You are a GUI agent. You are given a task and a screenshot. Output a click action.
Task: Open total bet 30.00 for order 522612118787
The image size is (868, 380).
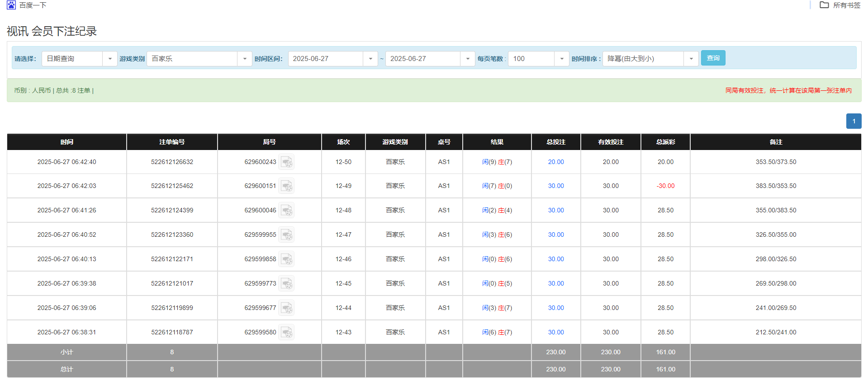point(556,332)
